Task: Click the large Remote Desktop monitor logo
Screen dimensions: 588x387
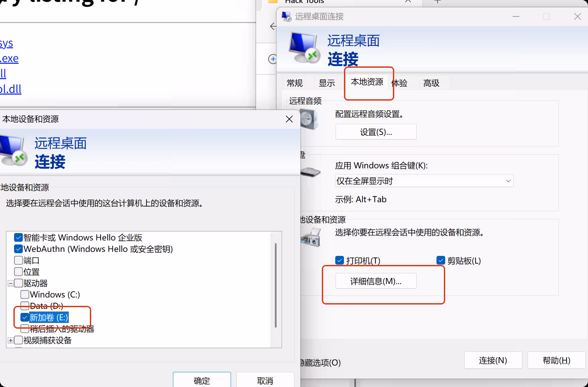Action: coord(303,48)
